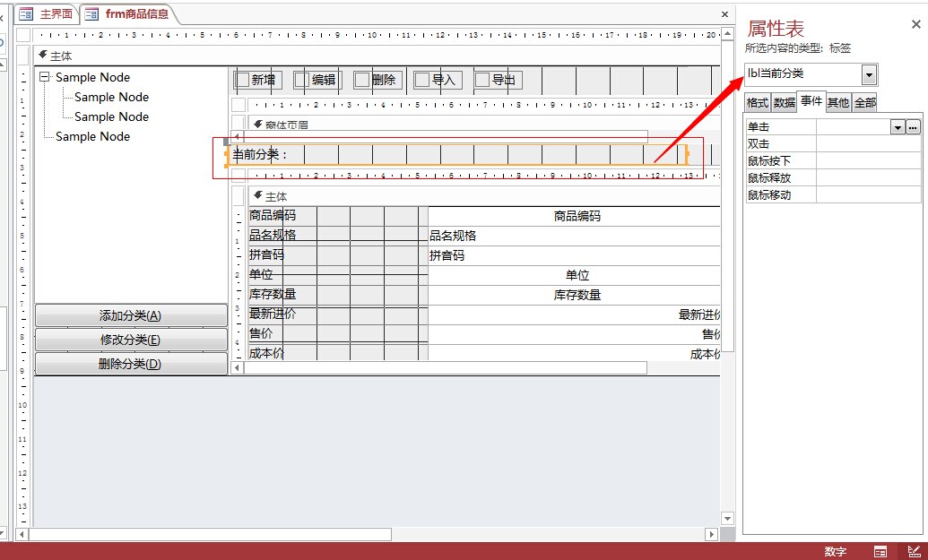The height and width of the screenshot is (560, 928).
Task: Click Form View icon in status bar
Action: coord(880,551)
